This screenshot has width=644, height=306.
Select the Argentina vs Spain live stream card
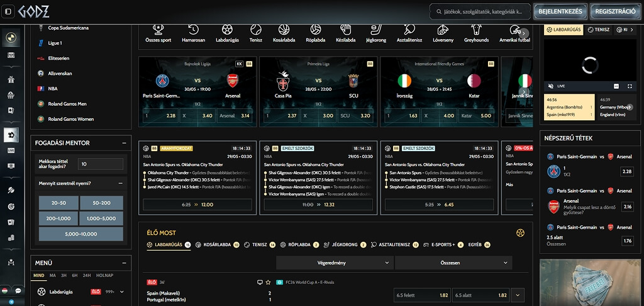point(569,107)
